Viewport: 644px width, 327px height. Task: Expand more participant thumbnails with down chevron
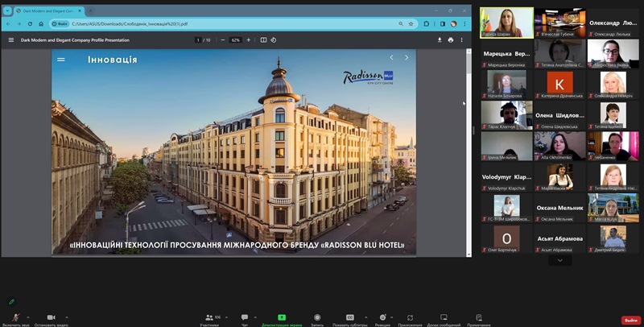click(559, 260)
